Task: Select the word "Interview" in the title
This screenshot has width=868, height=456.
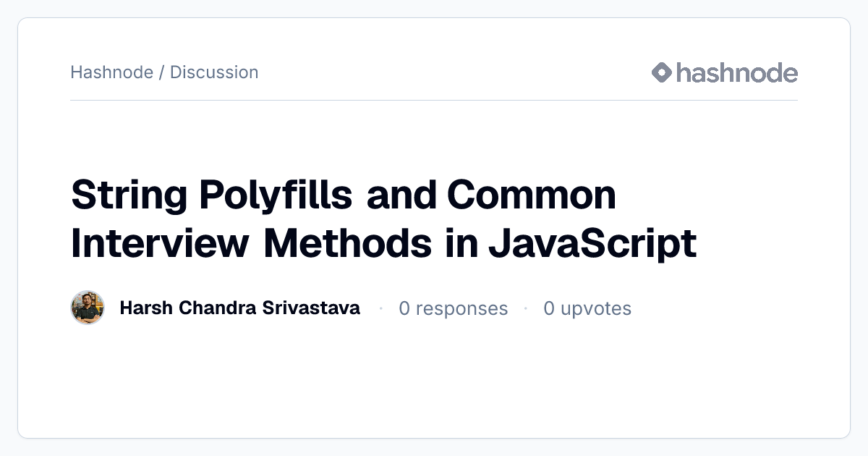Action: [159, 244]
